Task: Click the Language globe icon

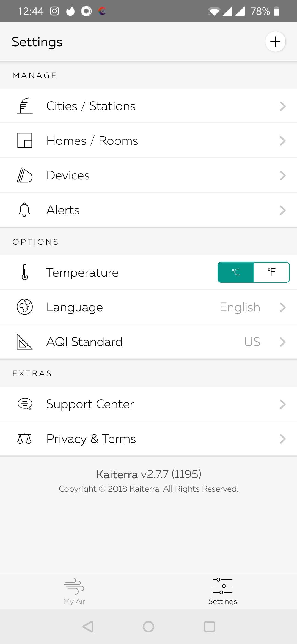Action: (25, 307)
